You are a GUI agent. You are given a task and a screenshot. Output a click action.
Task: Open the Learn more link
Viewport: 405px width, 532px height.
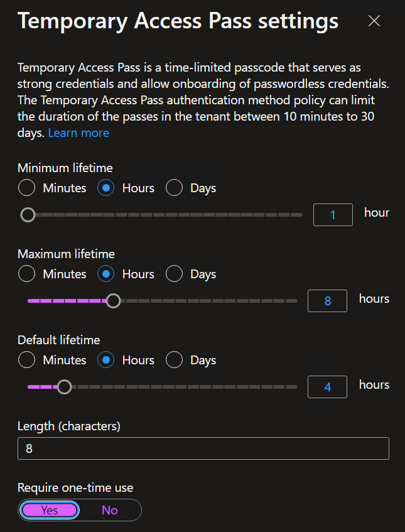point(78,133)
